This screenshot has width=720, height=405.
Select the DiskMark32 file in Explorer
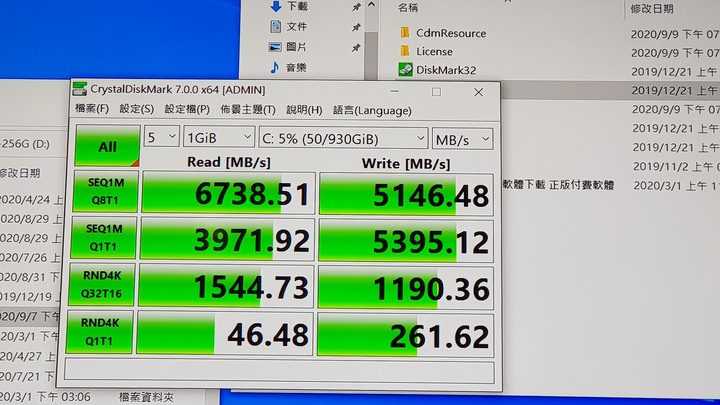pyautogui.click(x=446, y=70)
